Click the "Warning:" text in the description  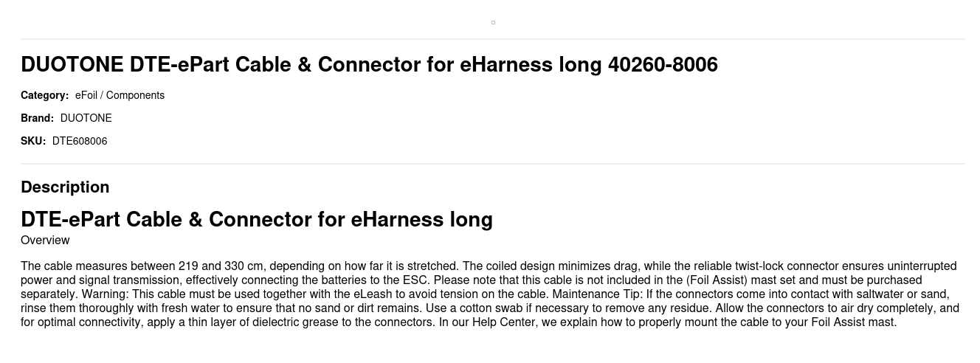click(105, 294)
